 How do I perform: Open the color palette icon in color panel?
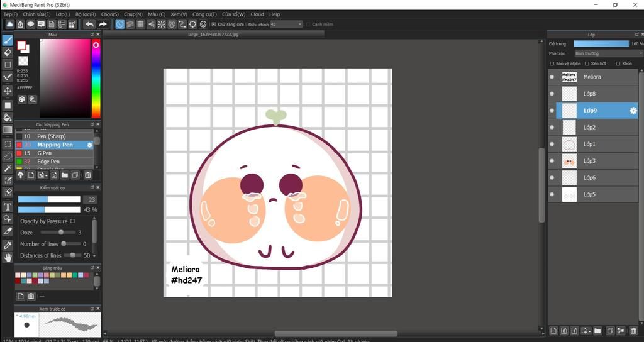pyautogui.click(x=22, y=99)
